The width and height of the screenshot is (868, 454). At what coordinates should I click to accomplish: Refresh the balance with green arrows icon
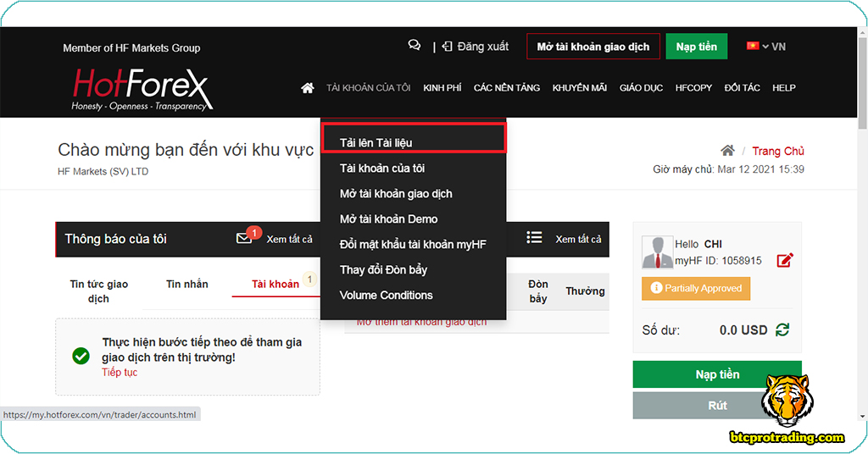coord(782,329)
